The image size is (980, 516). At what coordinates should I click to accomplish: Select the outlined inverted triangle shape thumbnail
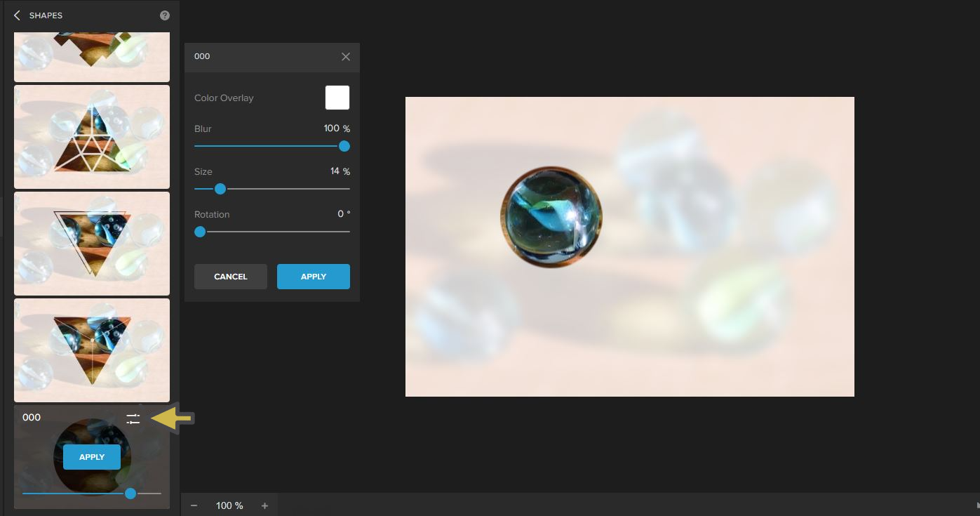tap(92, 244)
